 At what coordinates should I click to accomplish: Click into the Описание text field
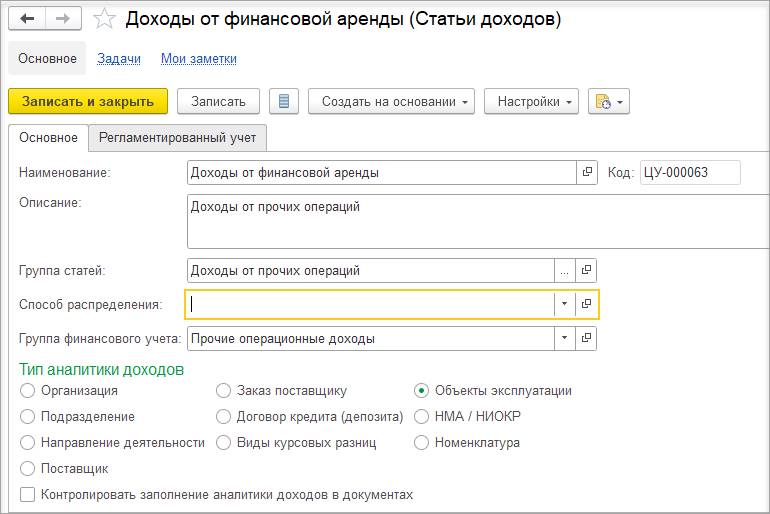point(477,222)
